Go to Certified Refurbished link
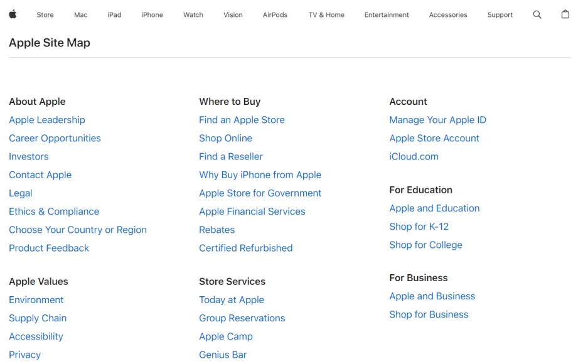Screen dimensions: 588x364 pyautogui.click(x=245, y=248)
